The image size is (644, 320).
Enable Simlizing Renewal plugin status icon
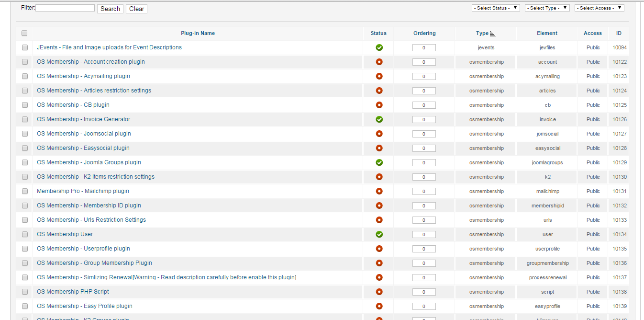click(x=379, y=277)
